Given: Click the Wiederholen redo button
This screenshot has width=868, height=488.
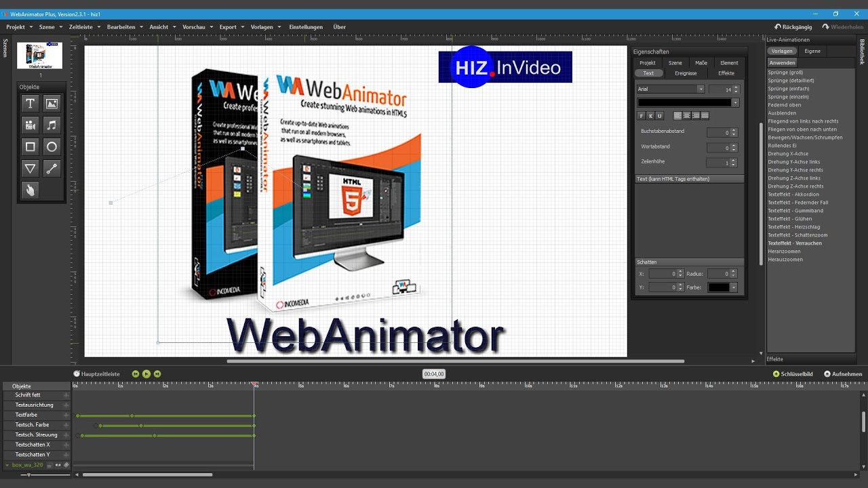Looking at the screenshot, I should point(842,27).
